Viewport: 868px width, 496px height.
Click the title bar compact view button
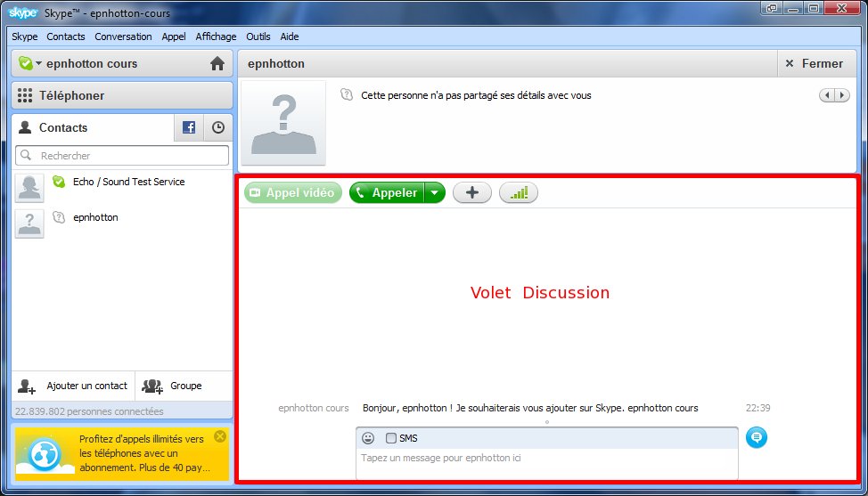pos(771,8)
